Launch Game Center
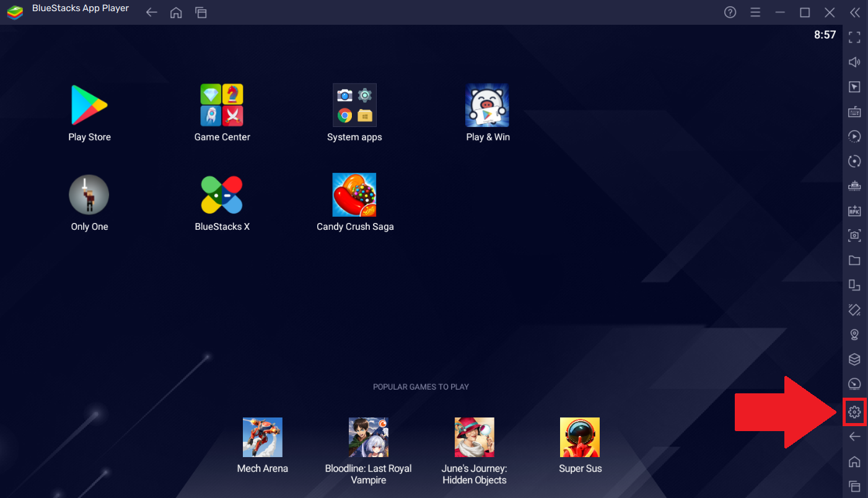This screenshot has height=498, width=868. point(222,105)
